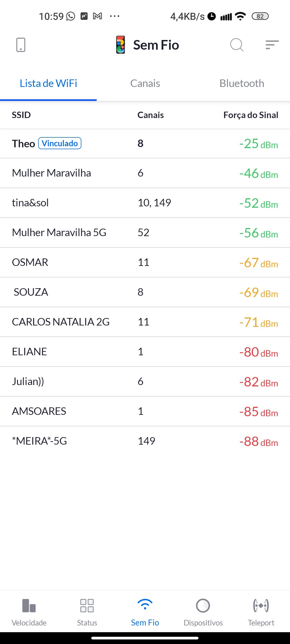
Task: Open the search magnifier icon
Action: [237, 45]
